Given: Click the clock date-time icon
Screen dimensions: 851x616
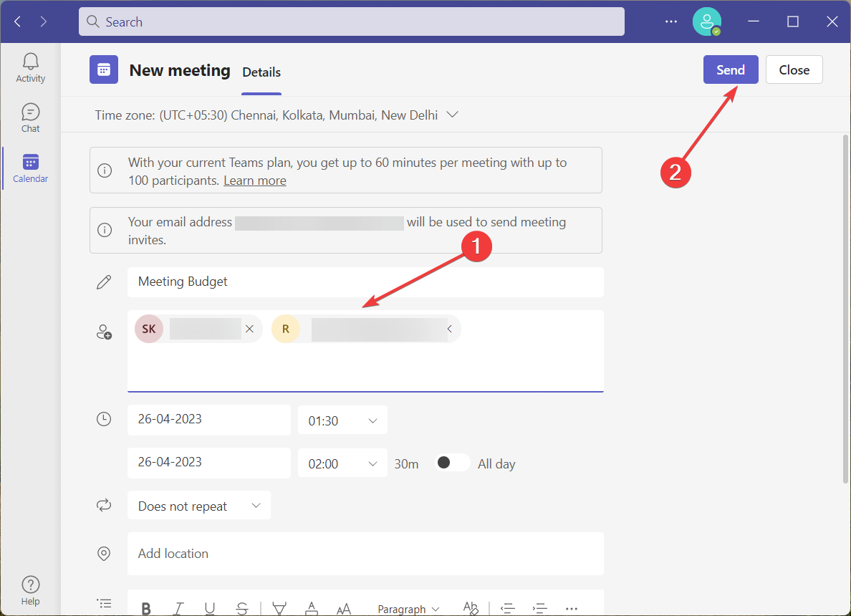Looking at the screenshot, I should coord(104,419).
